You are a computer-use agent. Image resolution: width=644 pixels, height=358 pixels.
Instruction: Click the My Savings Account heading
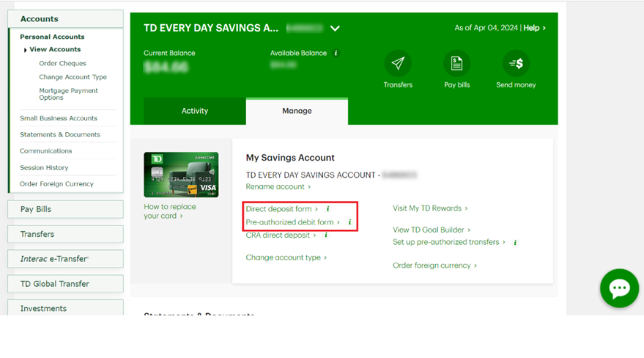pos(290,158)
